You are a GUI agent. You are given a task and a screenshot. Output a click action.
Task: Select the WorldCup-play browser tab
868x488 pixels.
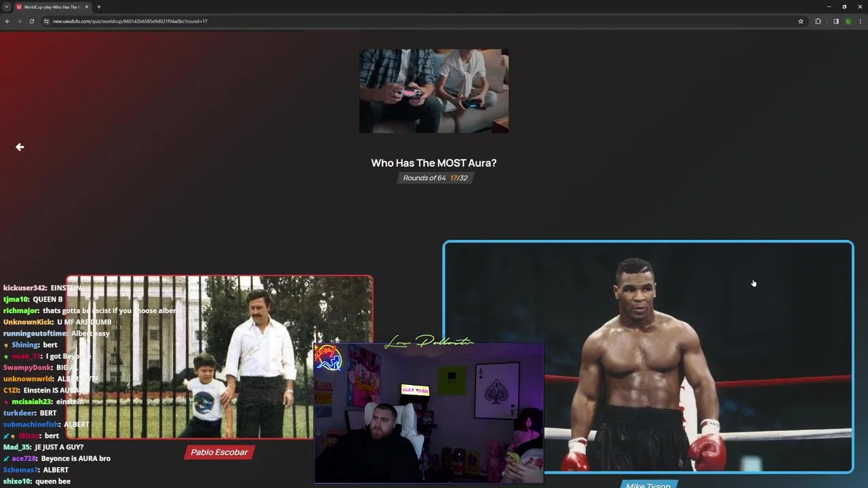[52, 7]
